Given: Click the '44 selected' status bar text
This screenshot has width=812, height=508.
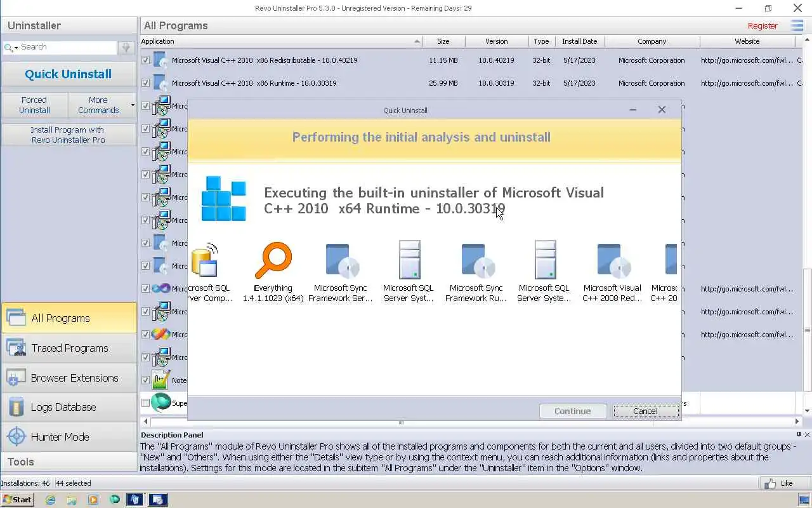Looking at the screenshot, I should coord(73,483).
